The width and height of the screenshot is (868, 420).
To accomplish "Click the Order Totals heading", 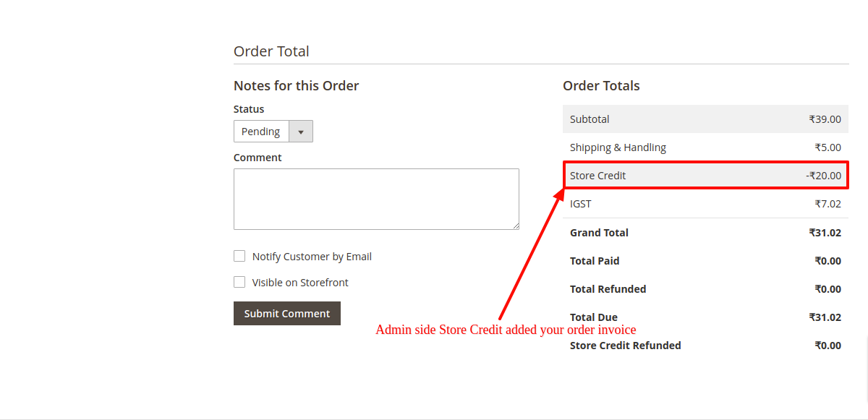I will (601, 86).
